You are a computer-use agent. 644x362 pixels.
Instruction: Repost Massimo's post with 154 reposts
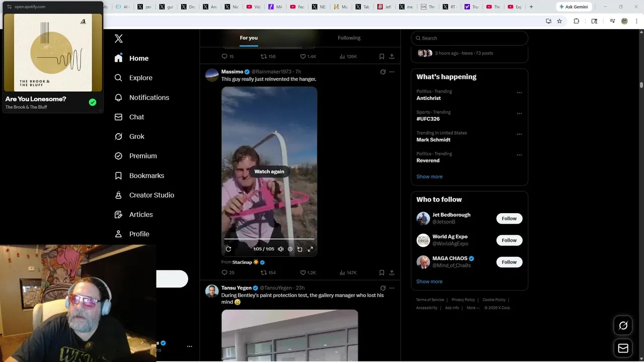[268, 273]
